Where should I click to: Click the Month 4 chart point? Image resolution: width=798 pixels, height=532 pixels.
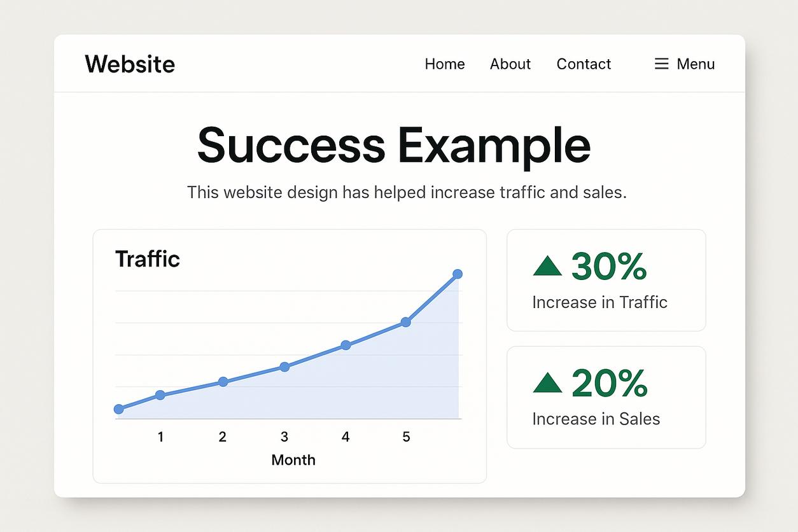[x=346, y=345]
